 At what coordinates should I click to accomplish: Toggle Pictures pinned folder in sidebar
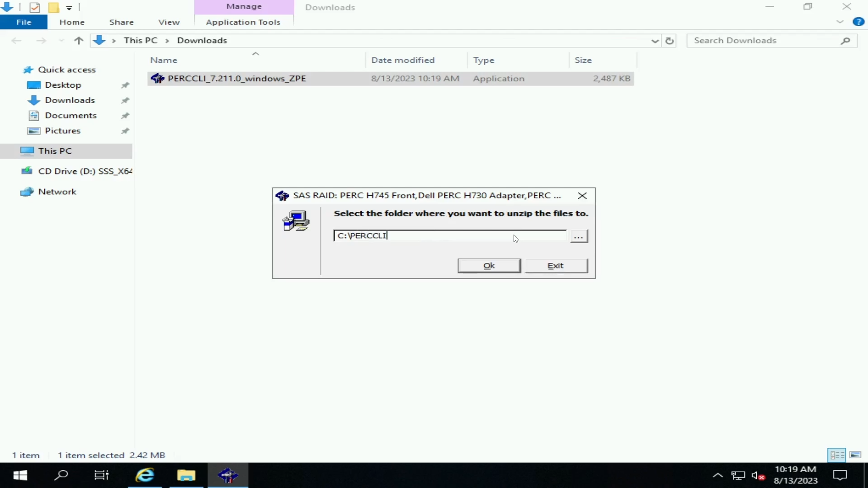tap(125, 131)
